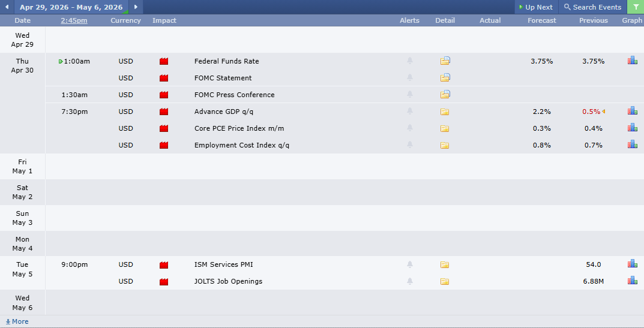Toggle alert bell for JOLTS Job Openings
The height and width of the screenshot is (328, 644).
tap(410, 281)
